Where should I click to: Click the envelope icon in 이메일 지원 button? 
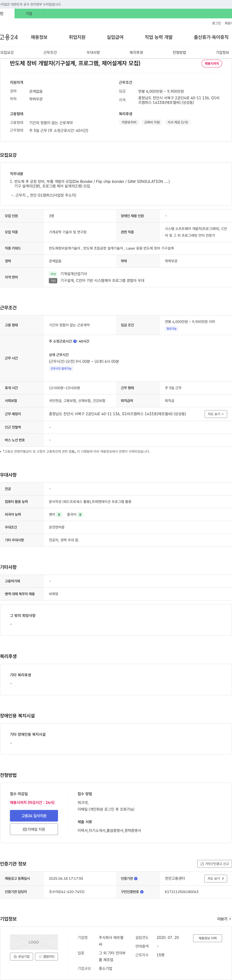25,829
